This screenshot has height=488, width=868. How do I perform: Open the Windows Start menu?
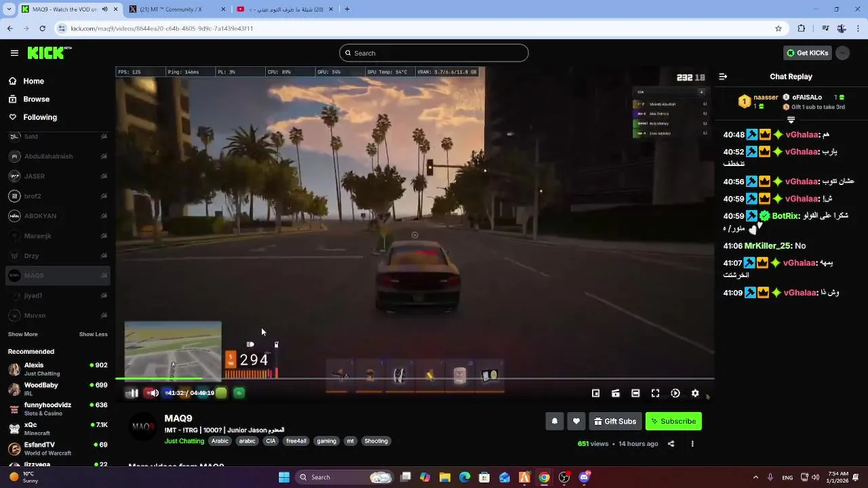tap(284, 477)
